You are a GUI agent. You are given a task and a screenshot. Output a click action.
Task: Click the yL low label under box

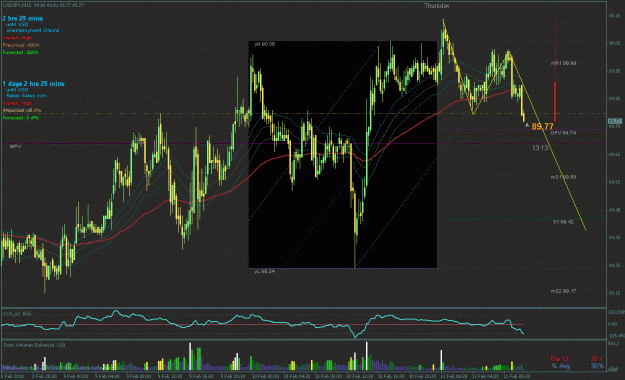pos(265,271)
